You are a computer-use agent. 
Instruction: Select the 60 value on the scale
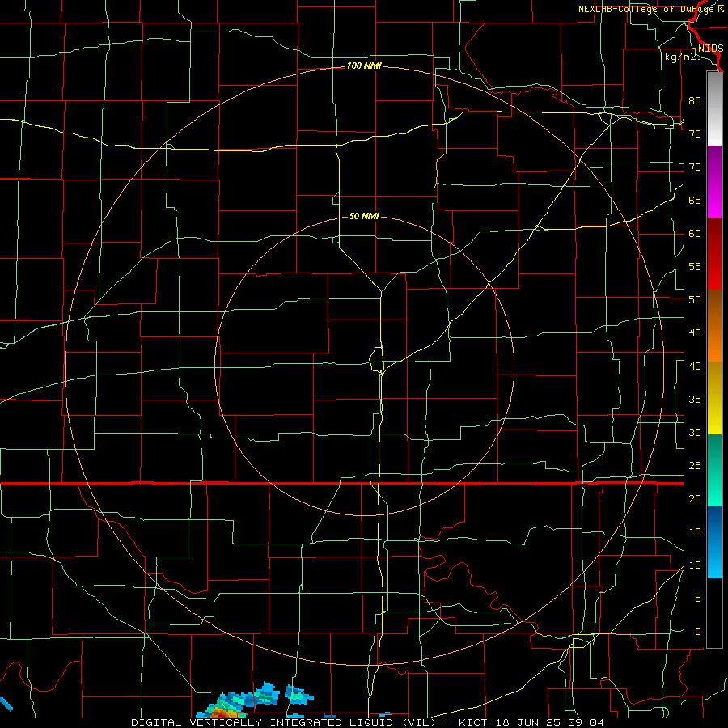[695, 234]
